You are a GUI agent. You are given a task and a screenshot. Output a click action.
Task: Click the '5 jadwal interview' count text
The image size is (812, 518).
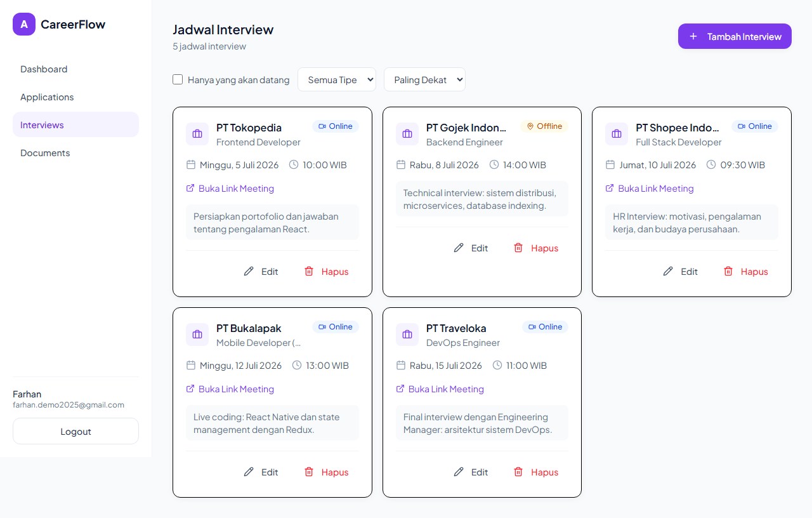coord(209,46)
